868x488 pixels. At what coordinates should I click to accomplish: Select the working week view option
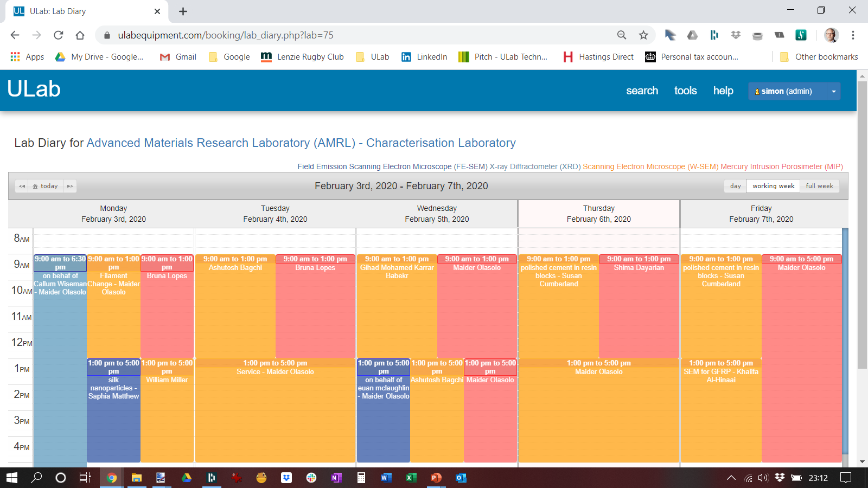pos(773,185)
